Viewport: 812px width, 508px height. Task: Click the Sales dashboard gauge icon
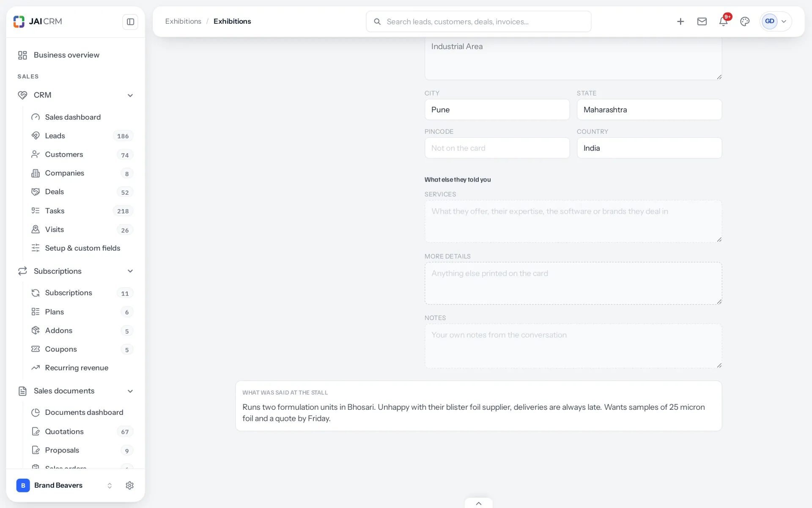point(36,117)
